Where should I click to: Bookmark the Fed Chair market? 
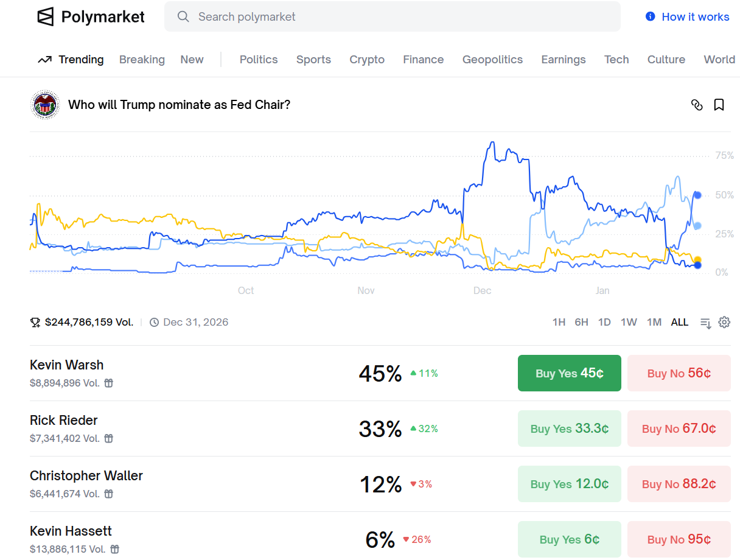click(x=719, y=105)
